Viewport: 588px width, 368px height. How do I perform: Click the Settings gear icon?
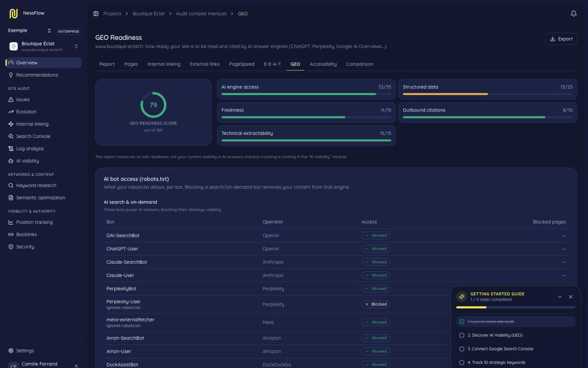click(11, 351)
